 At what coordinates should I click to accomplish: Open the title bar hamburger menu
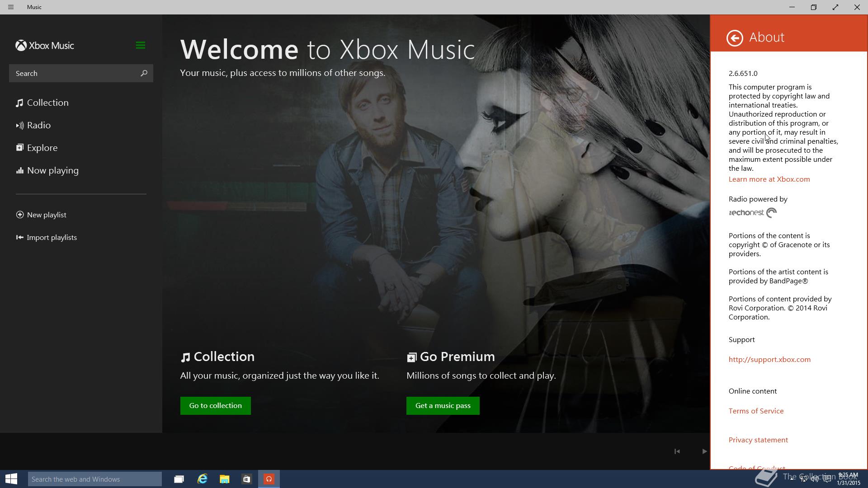coord(11,7)
